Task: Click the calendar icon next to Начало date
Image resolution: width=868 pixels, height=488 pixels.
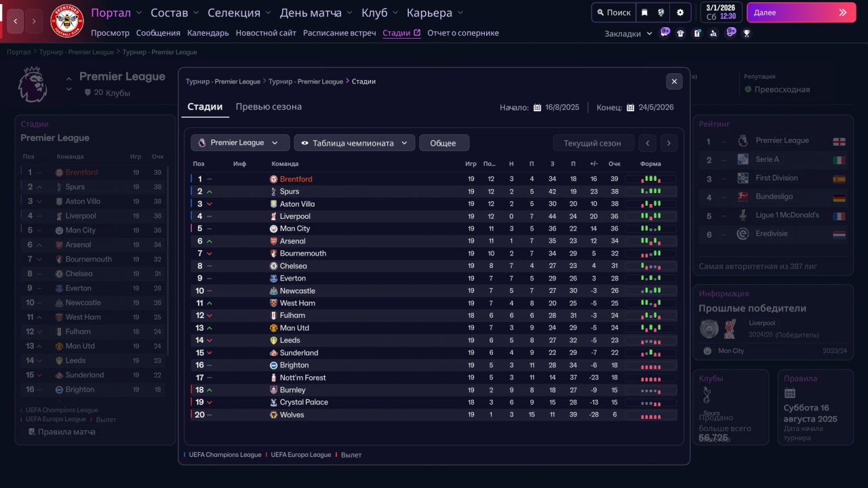Action: pos(537,108)
